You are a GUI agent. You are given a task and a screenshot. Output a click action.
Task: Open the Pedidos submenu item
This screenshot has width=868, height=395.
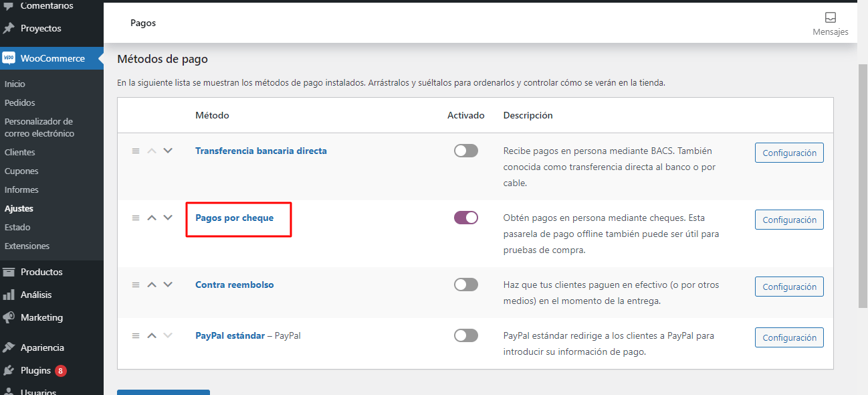click(x=20, y=102)
